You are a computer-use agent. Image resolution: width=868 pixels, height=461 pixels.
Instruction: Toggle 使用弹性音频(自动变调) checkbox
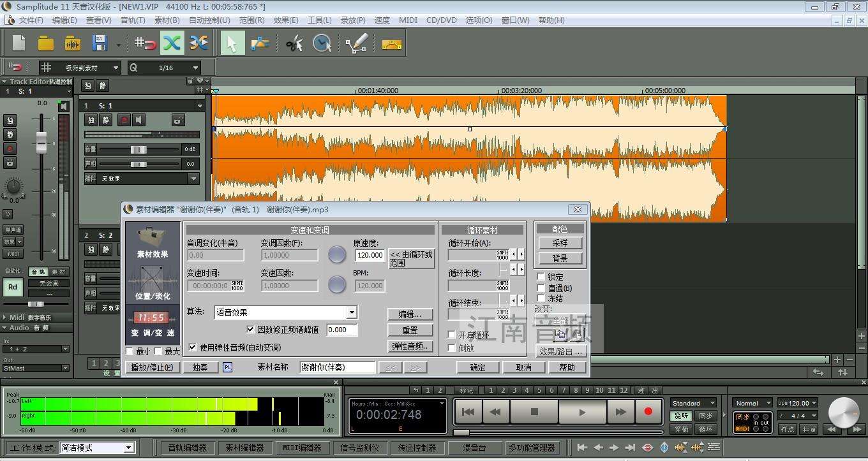[193, 348]
